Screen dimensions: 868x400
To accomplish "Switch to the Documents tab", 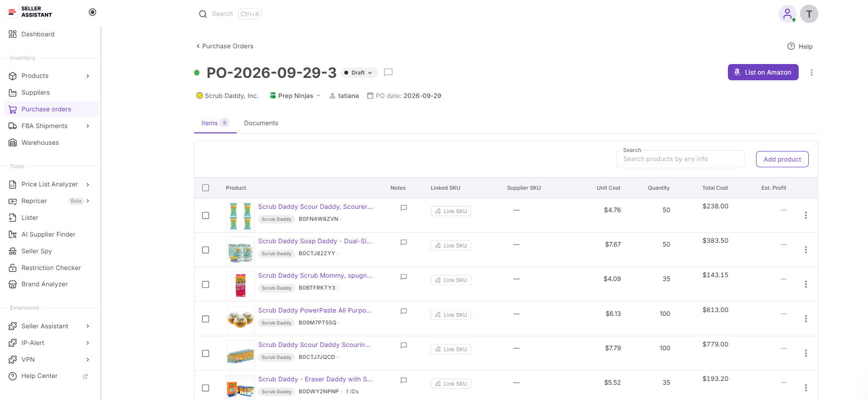I will click(x=261, y=123).
